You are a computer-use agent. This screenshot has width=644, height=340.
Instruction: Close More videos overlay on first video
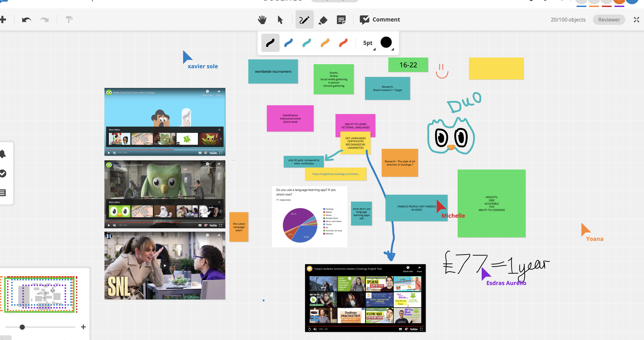(219, 130)
